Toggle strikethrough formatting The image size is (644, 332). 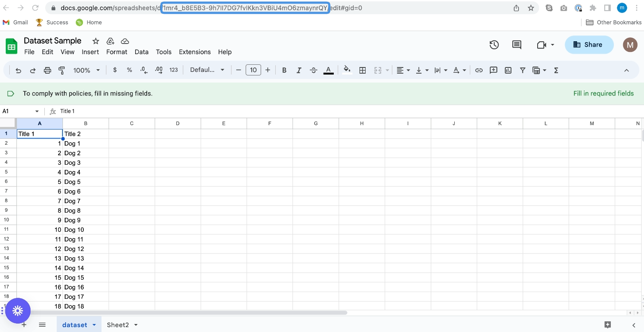pyautogui.click(x=313, y=70)
